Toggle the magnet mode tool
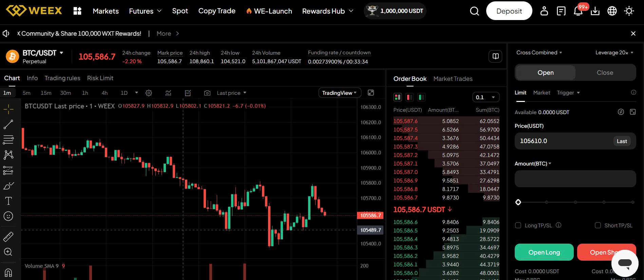The width and height of the screenshot is (644, 280). [8, 273]
